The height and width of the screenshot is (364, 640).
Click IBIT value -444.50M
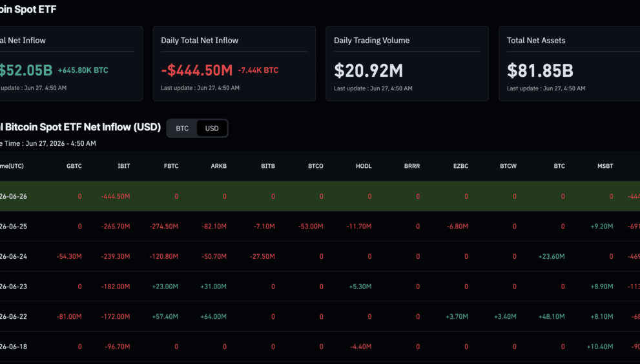click(x=116, y=196)
